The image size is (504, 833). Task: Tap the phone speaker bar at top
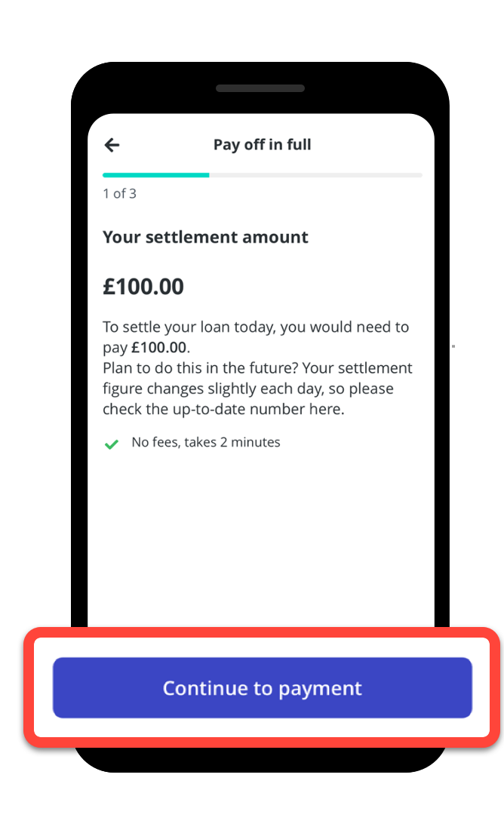[260, 88]
